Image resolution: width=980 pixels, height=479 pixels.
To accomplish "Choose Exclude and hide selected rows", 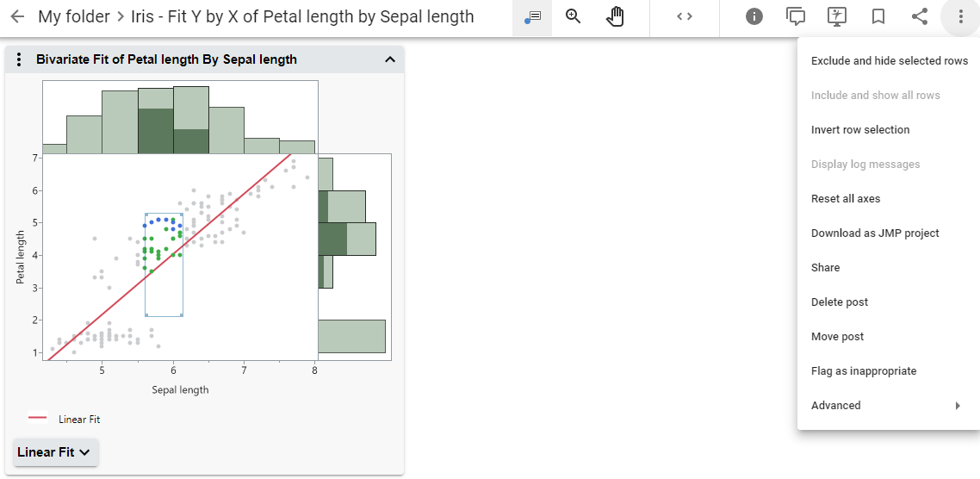I will tap(889, 61).
